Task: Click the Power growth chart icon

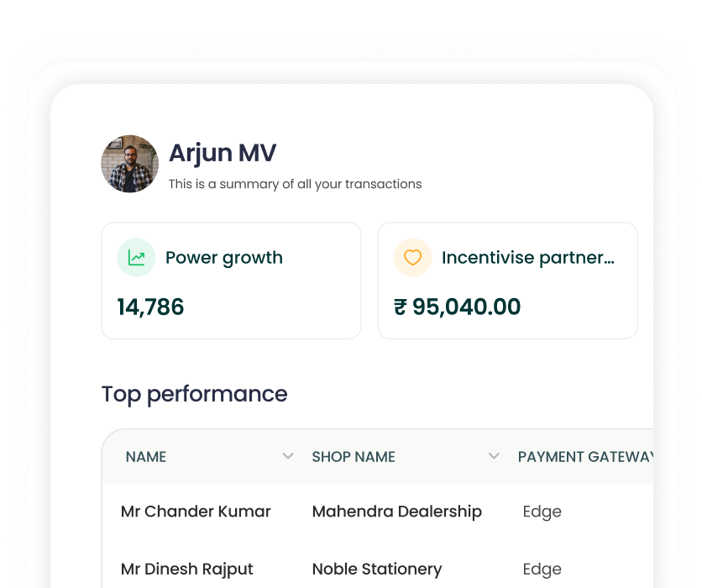Action: (136, 258)
